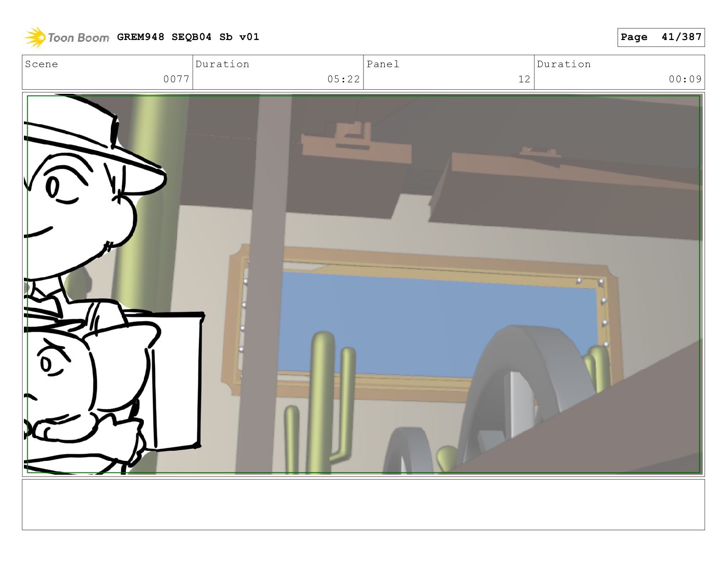The width and height of the screenshot is (728, 563).
Task: Select the Duration label beside the Panel cell
Action: [564, 64]
